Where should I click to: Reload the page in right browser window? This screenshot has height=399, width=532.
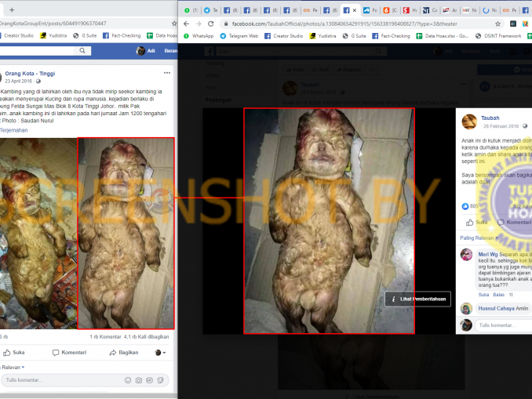[x=211, y=24]
